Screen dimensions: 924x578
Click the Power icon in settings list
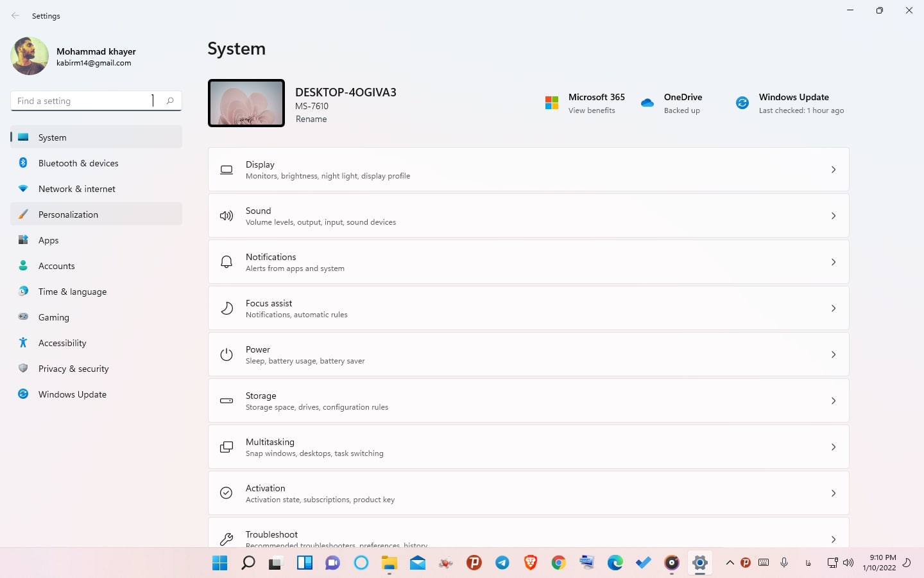click(227, 355)
